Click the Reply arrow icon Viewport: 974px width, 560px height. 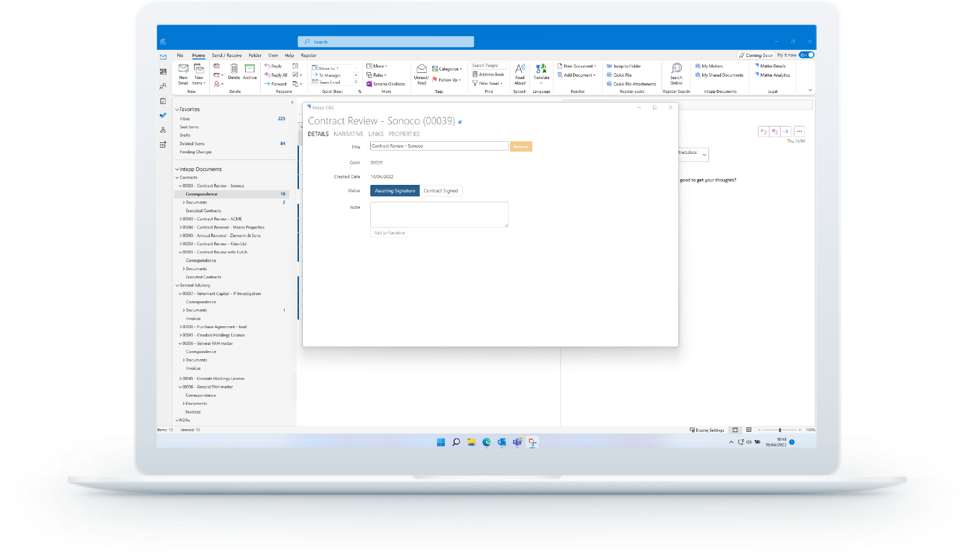tap(267, 66)
